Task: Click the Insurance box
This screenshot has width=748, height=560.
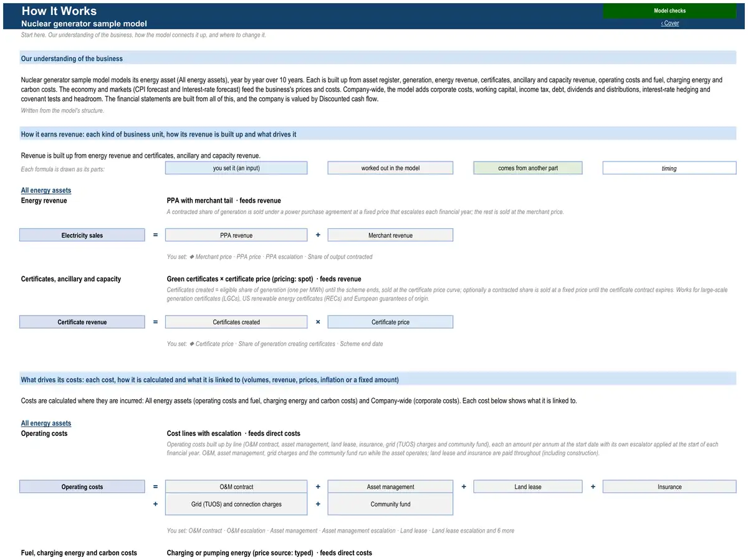Action: coord(669,487)
